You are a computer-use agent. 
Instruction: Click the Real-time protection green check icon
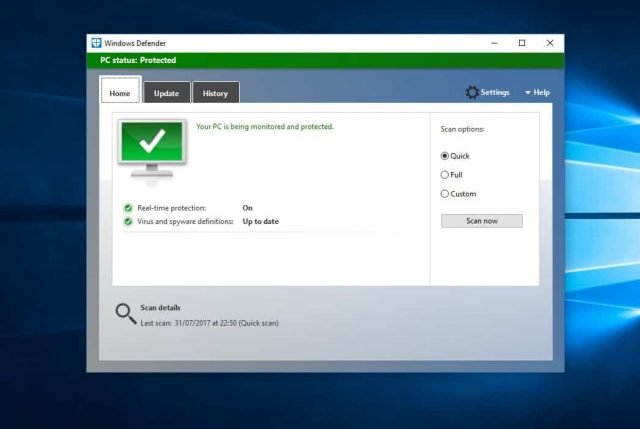pyautogui.click(x=128, y=208)
